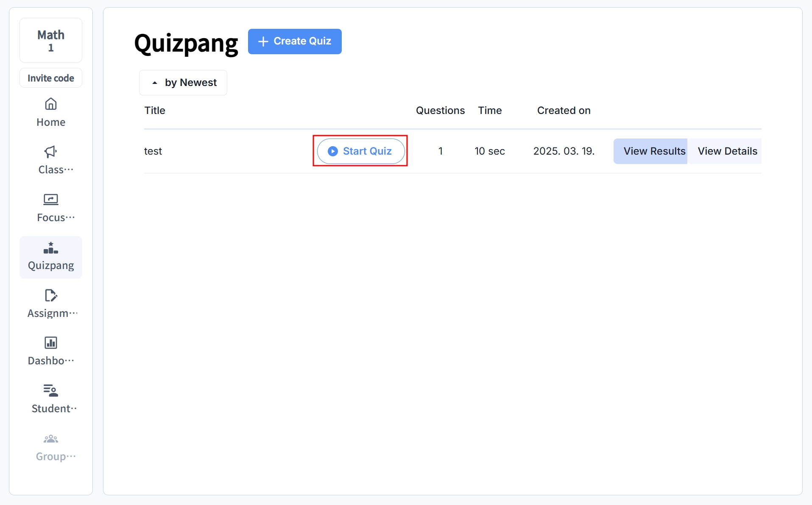Click the Created on column header
812x505 pixels.
coord(564,111)
